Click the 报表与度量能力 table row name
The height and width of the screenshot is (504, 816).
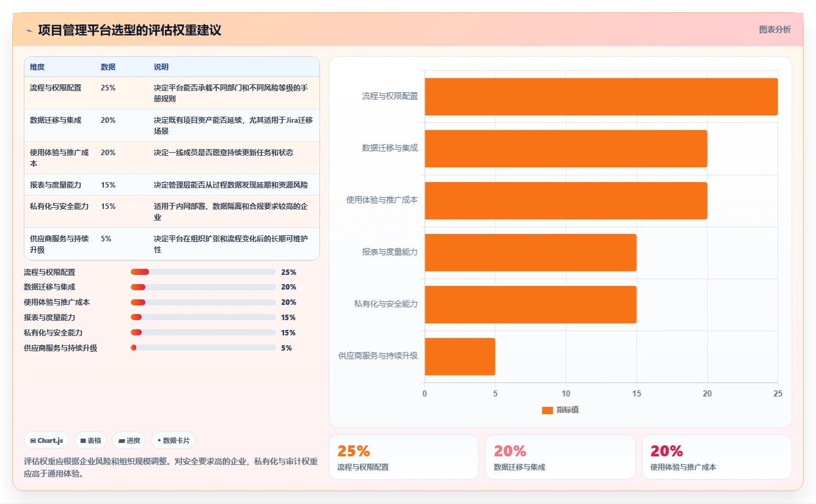56,184
